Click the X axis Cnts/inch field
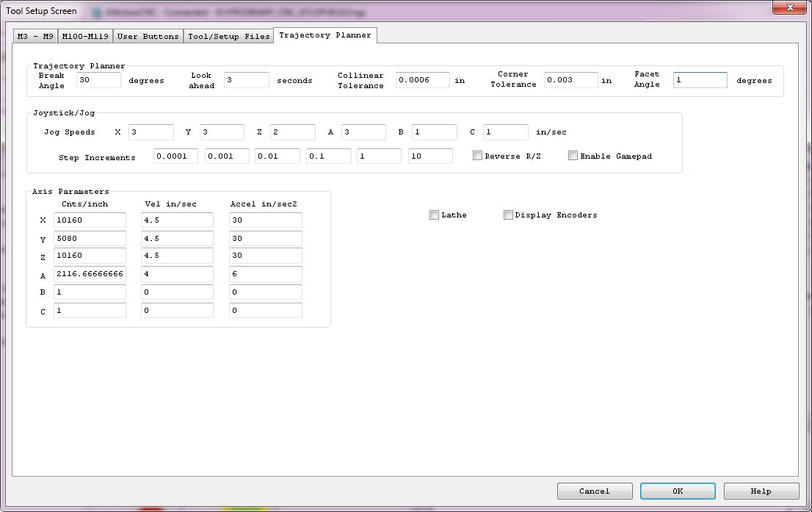812x512 pixels. [90, 220]
